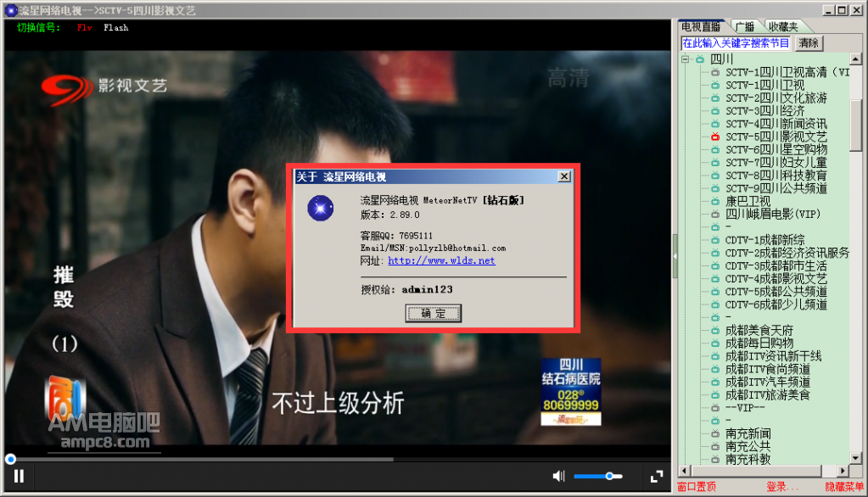Click TV icon beside CDTV-2成都经济资讯服务
868x497 pixels.
pyautogui.click(x=715, y=253)
